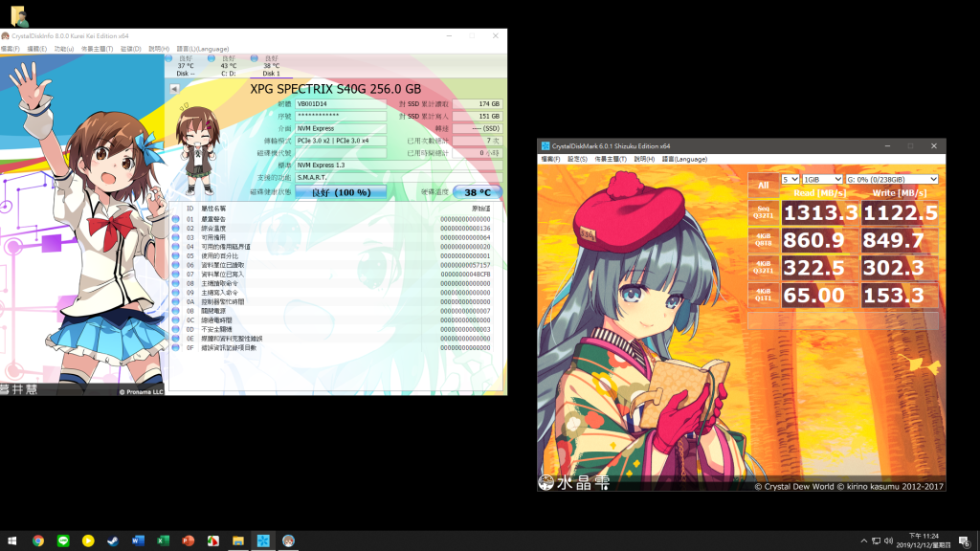This screenshot has height=551, width=980.
Task: Start the 4KiB Q8T8 test
Action: [x=763, y=240]
